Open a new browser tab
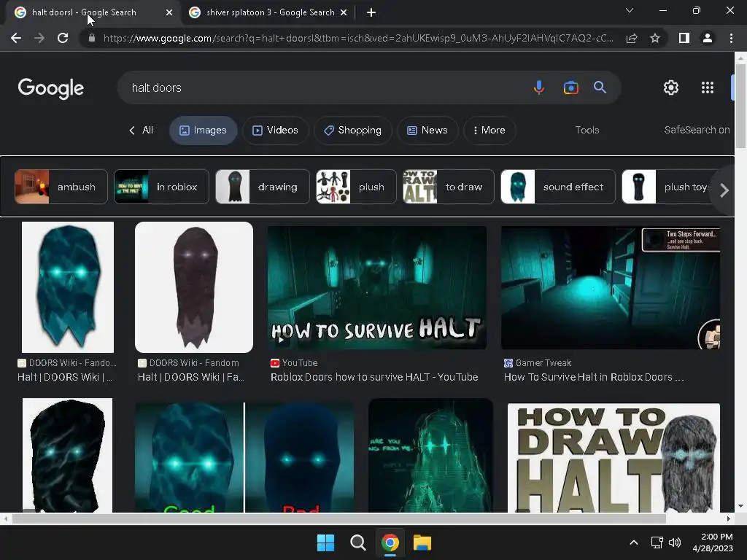 pos(371,12)
